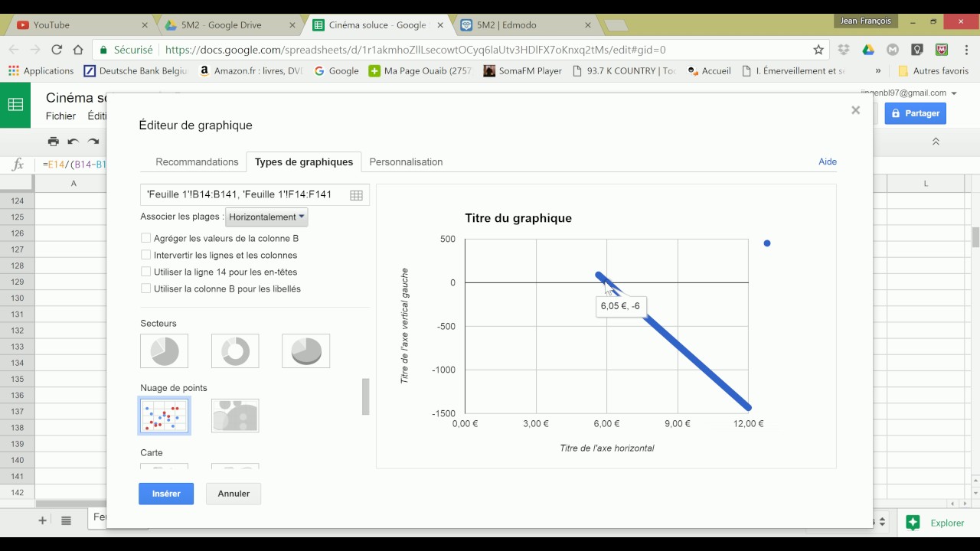Close the chart editor dialog
Viewport: 980px width, 551px height.
pos(856,110)
